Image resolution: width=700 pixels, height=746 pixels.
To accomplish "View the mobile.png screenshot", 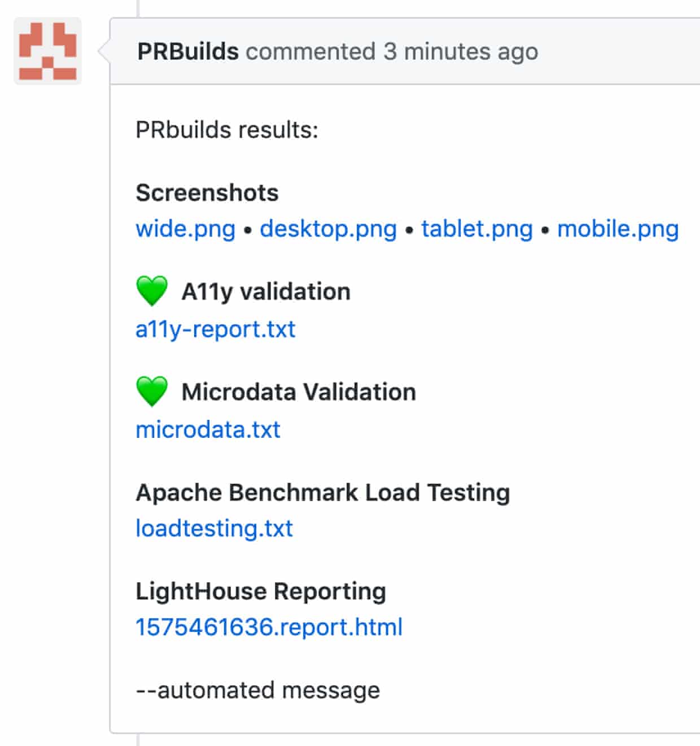I will 618,229.
